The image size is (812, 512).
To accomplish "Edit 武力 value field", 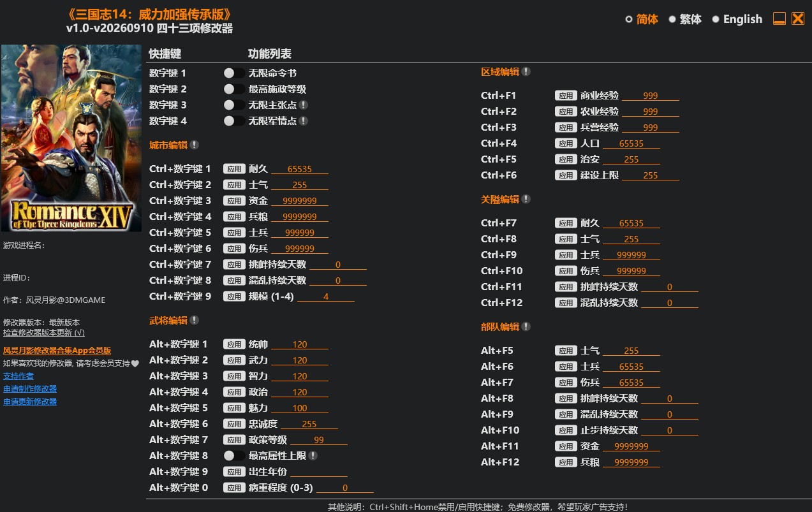I will click(300, 360).
